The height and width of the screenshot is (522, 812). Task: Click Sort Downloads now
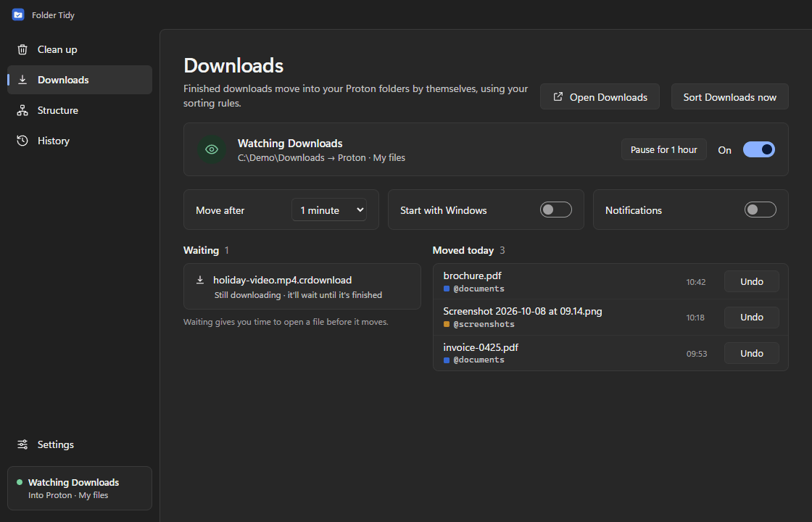pyautogui.click(x=729, y=97)
